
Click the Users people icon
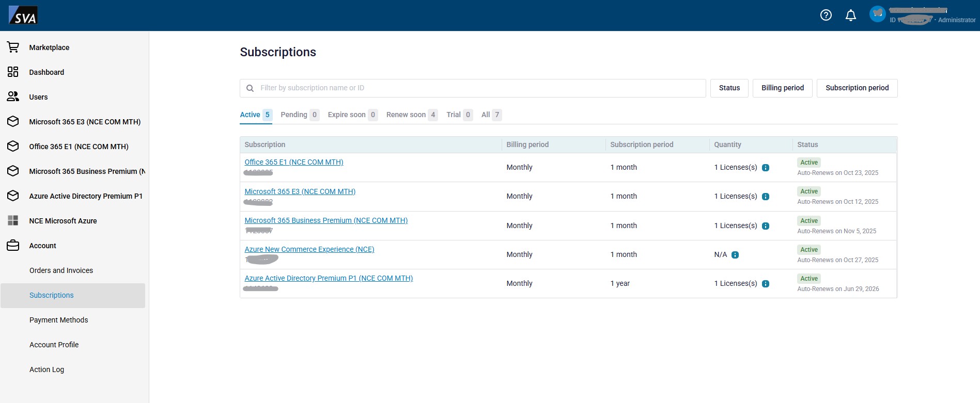click(x=13, y=97)
